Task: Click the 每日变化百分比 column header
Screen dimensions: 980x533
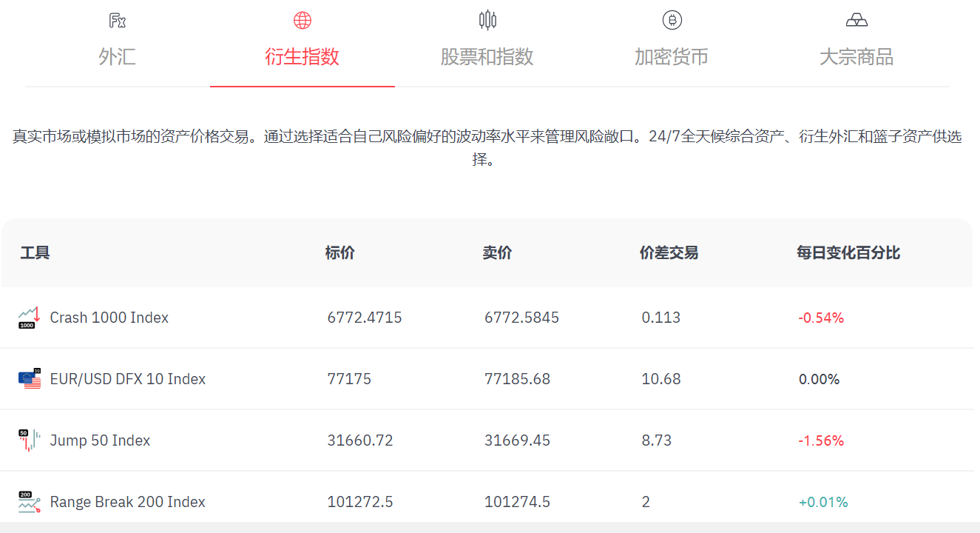Action: (848, 253)
